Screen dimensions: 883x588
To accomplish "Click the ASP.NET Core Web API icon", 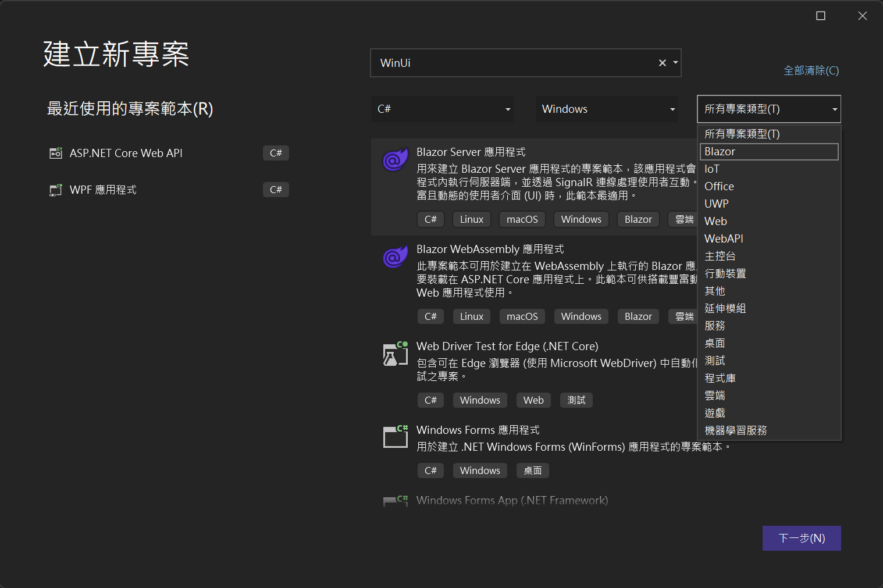I will [56, 153].
